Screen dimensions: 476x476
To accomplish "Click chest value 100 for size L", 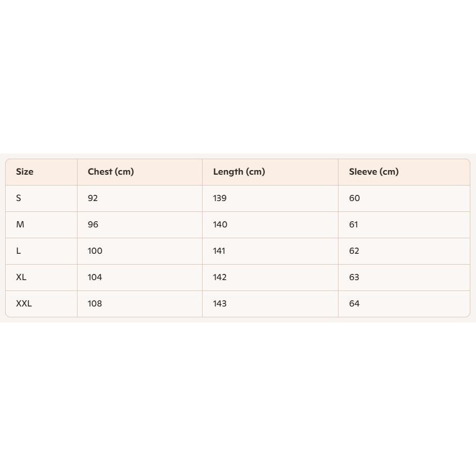I will [95, 251].
